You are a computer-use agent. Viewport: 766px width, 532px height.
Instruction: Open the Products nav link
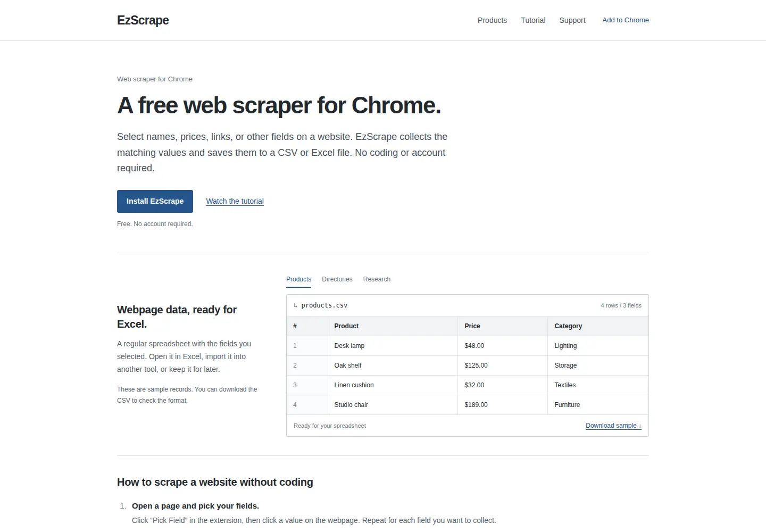[492, 20]
